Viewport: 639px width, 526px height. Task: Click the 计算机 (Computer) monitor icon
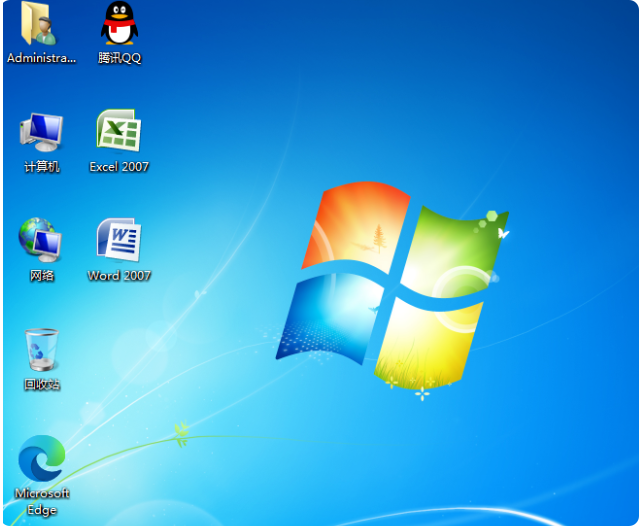41,132
